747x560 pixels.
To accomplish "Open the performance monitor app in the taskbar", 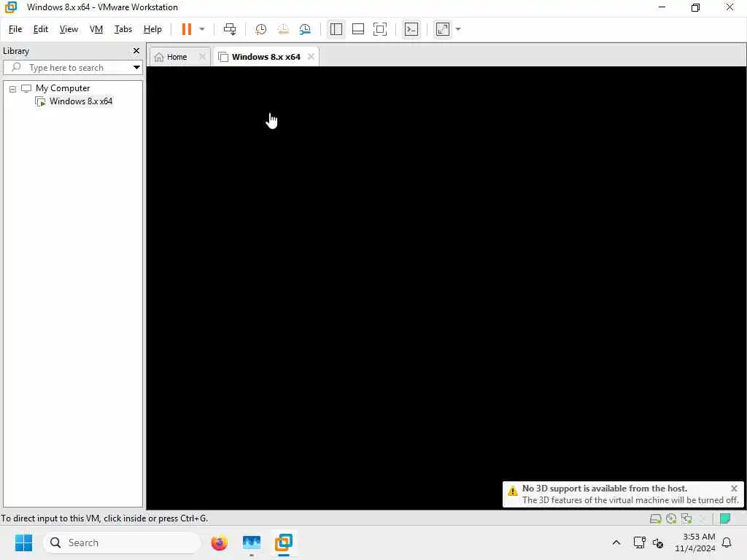I will click(x=252, y=542).
